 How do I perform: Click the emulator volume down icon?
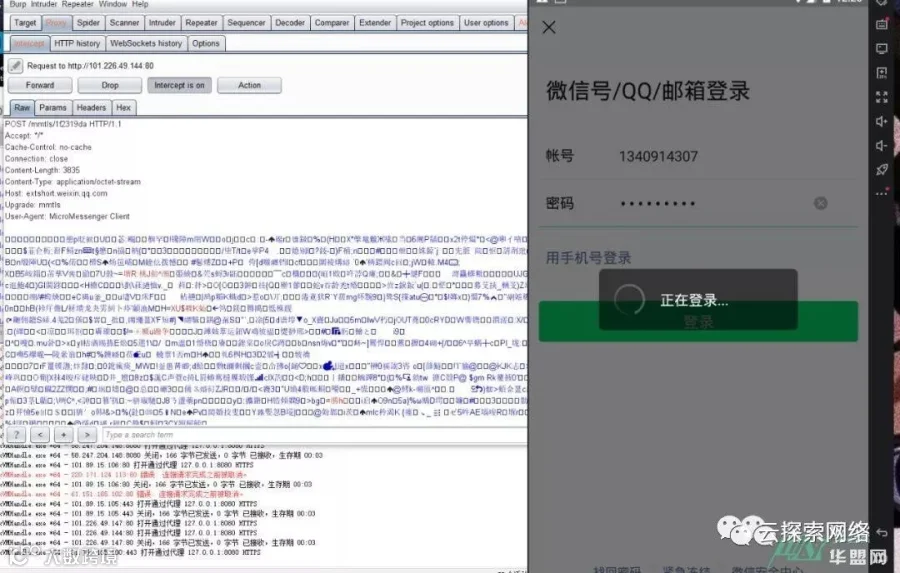tap(882, 146)
